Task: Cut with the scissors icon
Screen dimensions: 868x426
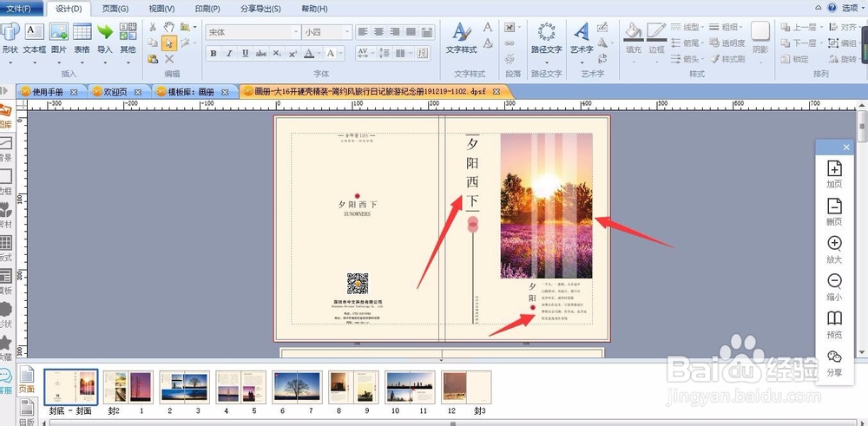Action: coord(153,27)
